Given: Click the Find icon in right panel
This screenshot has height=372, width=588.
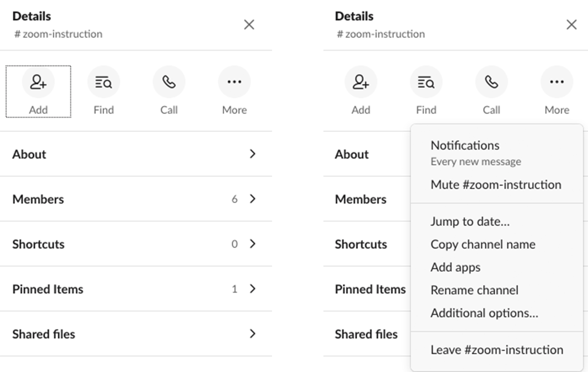Looking at the screenshot, I should click(426, 82).
